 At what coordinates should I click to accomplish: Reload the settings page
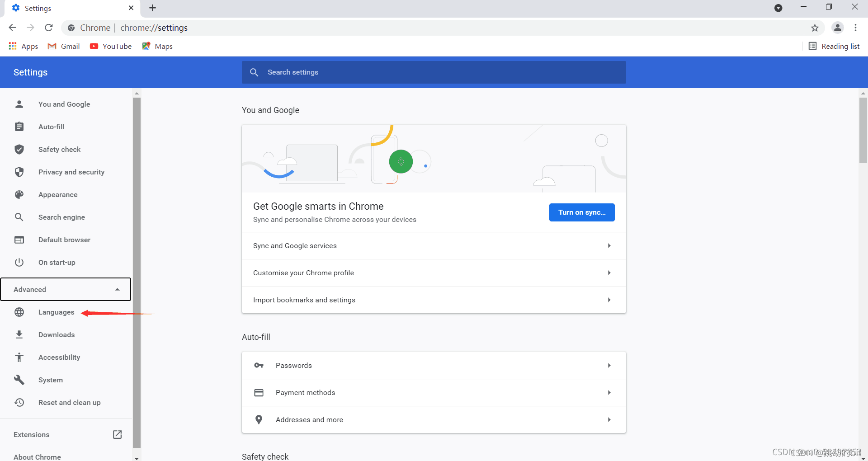(x=49, y=28)
